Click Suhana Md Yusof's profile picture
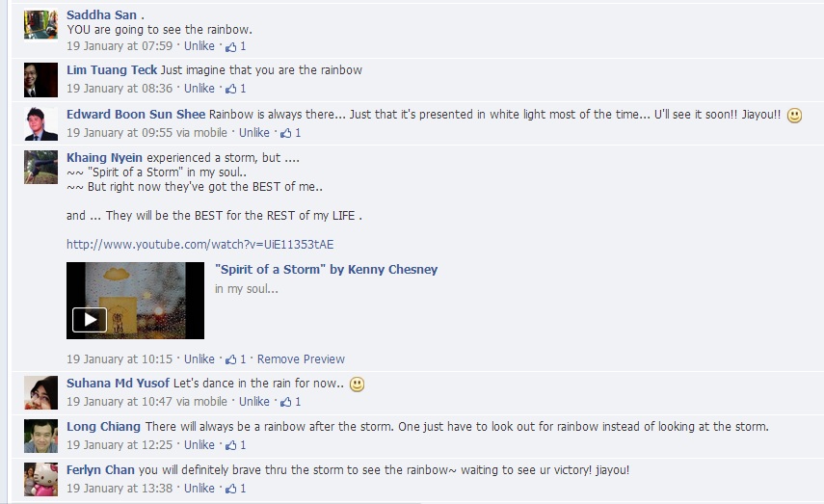The image size is (824, 504). 41,392
